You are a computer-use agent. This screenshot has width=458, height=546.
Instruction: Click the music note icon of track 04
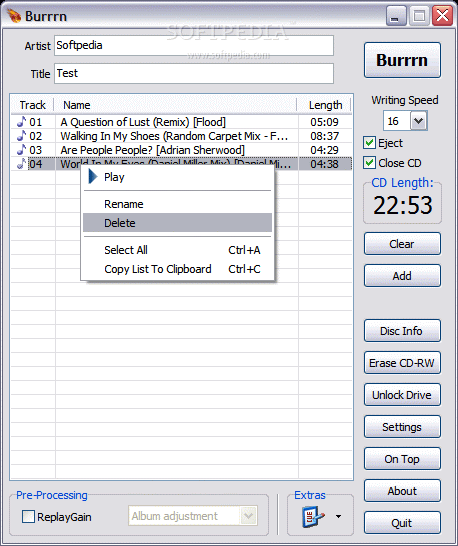(x=22, y=164)
